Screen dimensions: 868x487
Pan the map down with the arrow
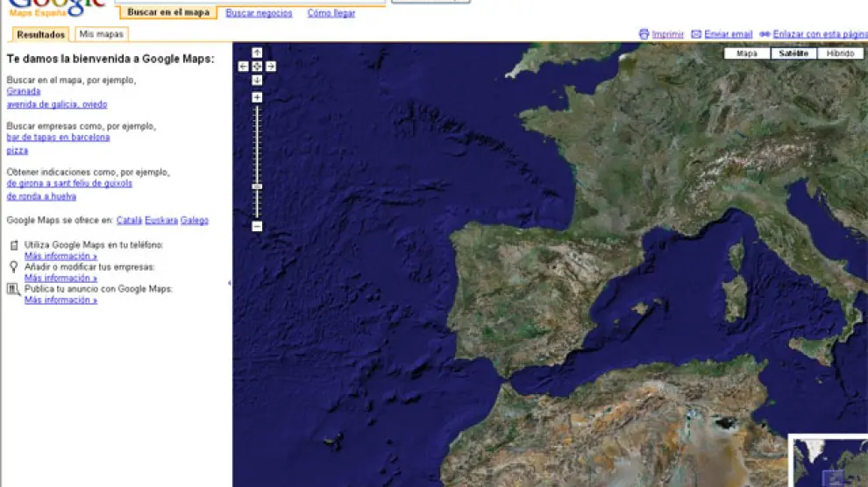coord(257,81)
